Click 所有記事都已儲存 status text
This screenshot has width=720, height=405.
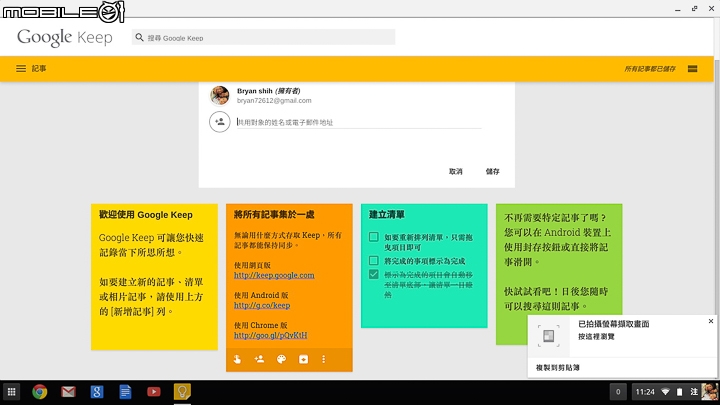[650, 69]
